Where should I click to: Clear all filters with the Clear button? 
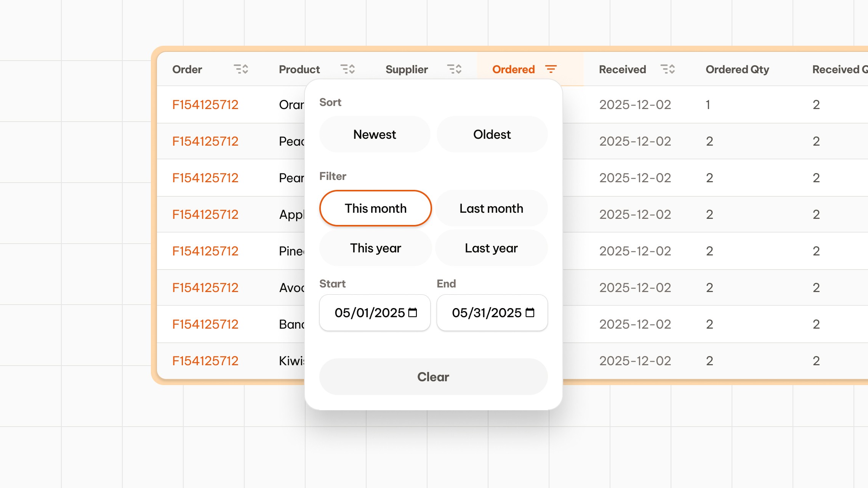click(x=433, y=377)
